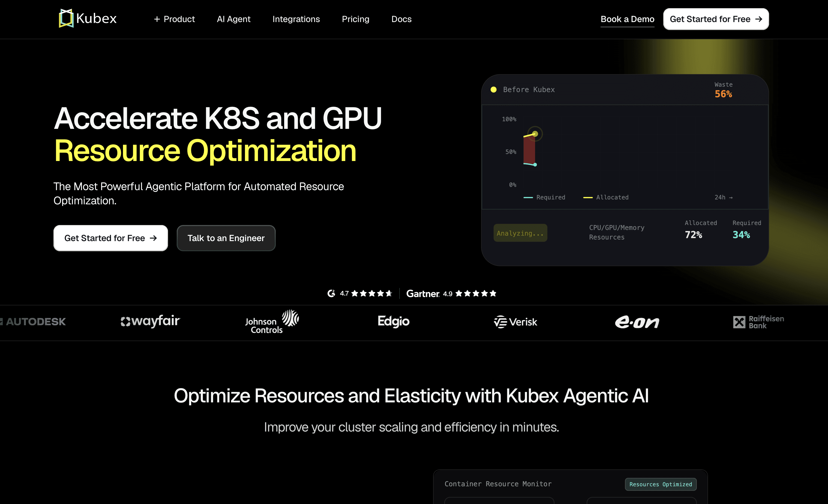Open the Pricing page

click(355, 19)
